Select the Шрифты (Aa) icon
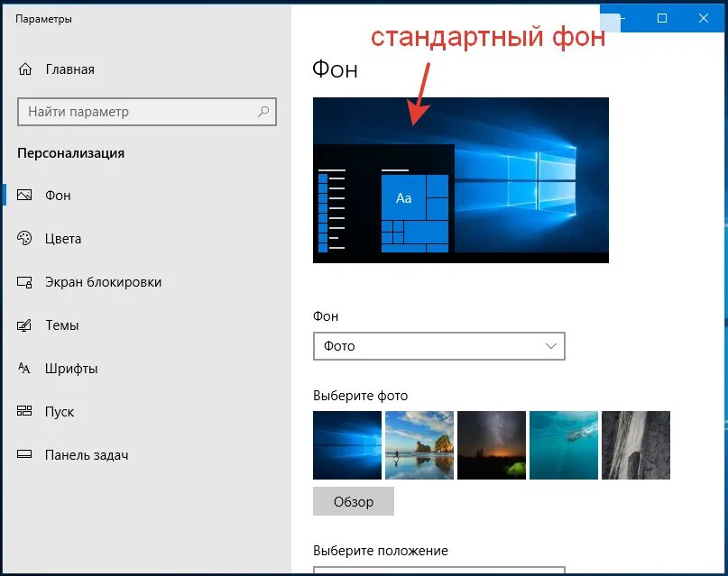The height and width of the screenshot is (576, 728). (x=25, y=368)
